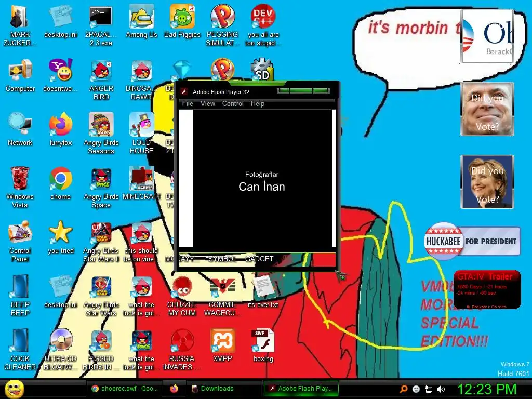Click Huckabee For President banner gadget
Screen dimensions: 532x399
pyautogui.click(x=472, y=241)
